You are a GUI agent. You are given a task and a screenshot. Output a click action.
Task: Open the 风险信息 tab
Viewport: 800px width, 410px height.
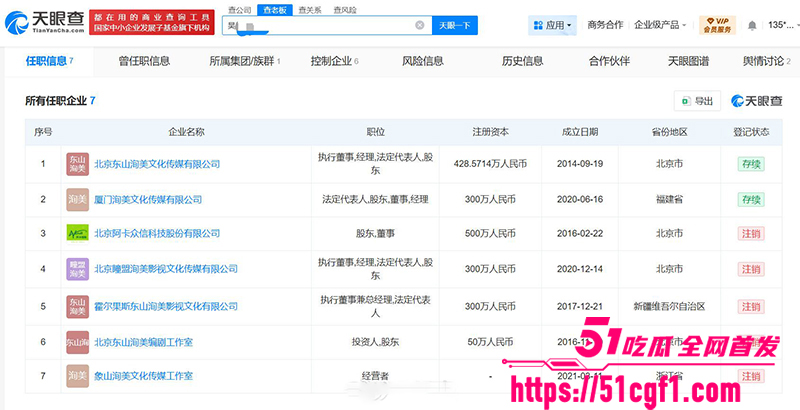tap(422, 61)
